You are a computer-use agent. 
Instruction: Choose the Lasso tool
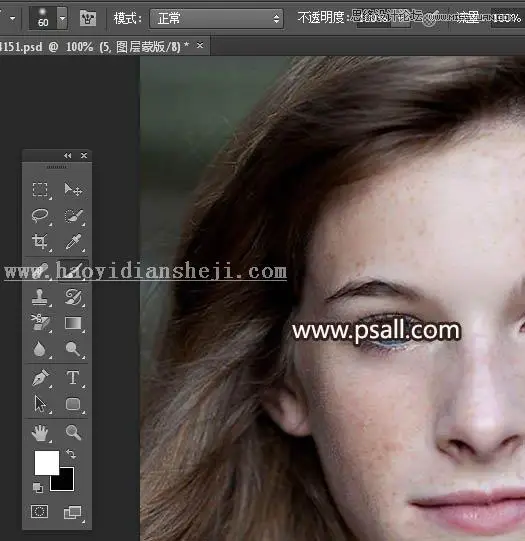click(40, 215)
